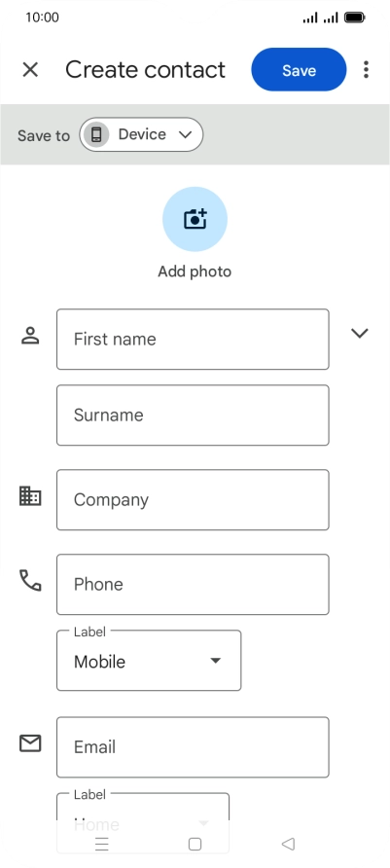Image resolution: width=390 pixels, height=868 pixels.
Task: Tap the person icon beside First name
Action: click(x=30, y=336)
